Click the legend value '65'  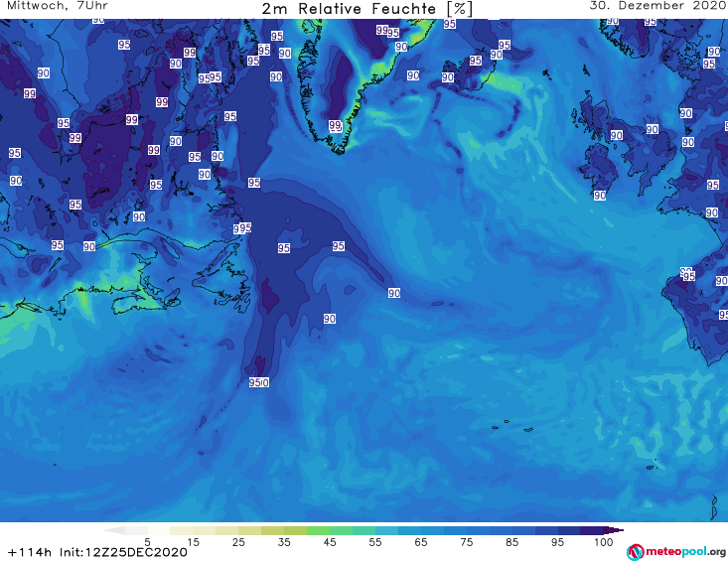(x=421, y=542)
